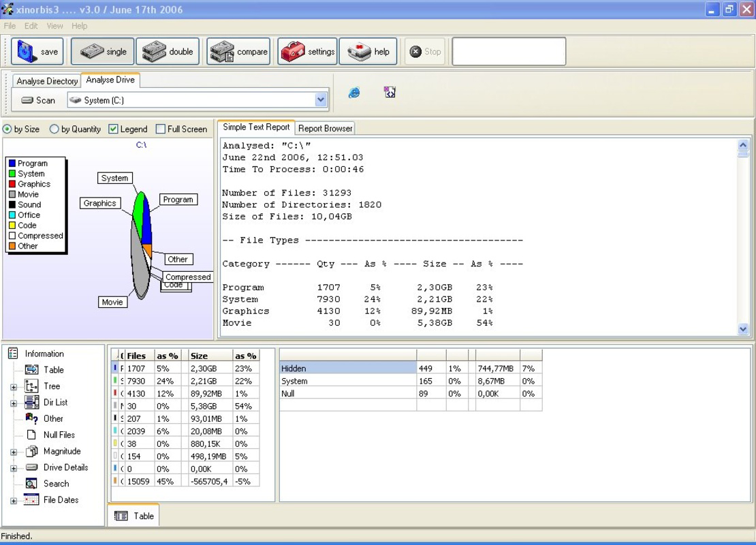Click the Size column header
Screen dimensions: 756x545
(210, 356)
